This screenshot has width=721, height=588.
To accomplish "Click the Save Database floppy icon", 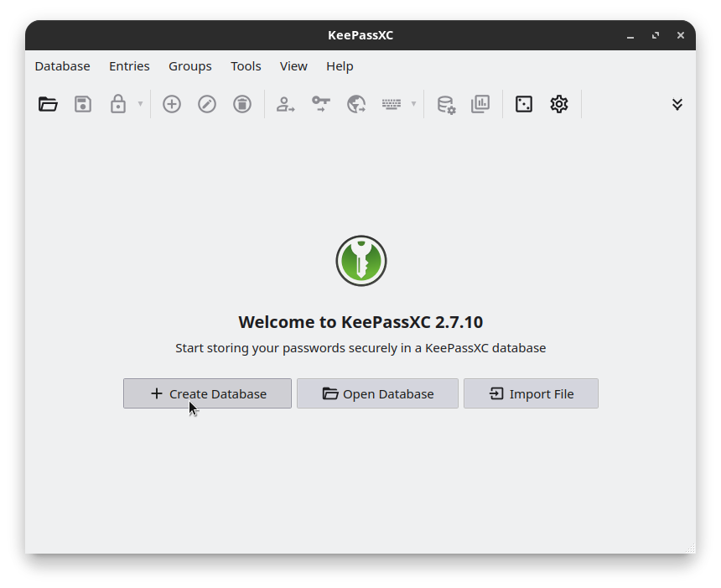I will [x=83, y=104].
